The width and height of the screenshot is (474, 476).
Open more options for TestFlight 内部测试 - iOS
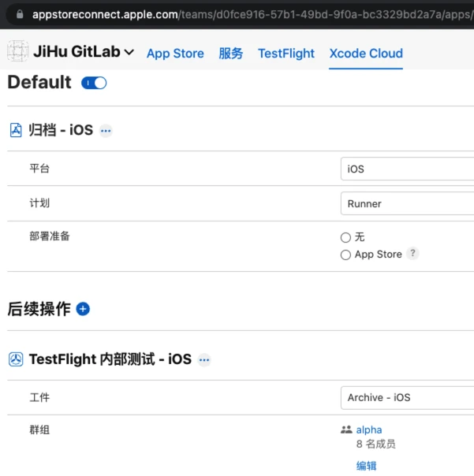[204, 360]
